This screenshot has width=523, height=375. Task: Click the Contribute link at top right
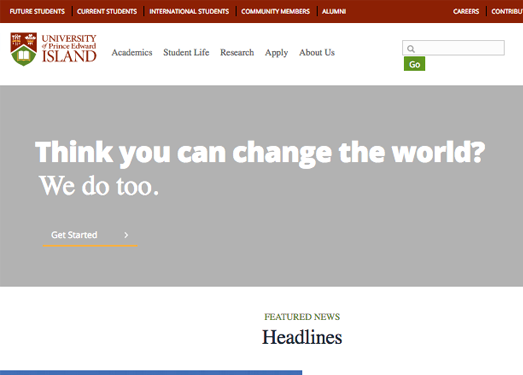point(507,11)
